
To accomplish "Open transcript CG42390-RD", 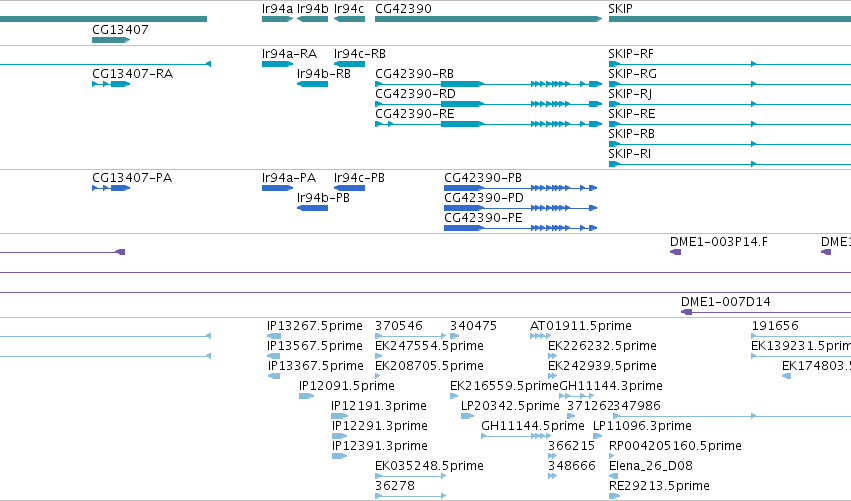I will [x=488, y=104].
